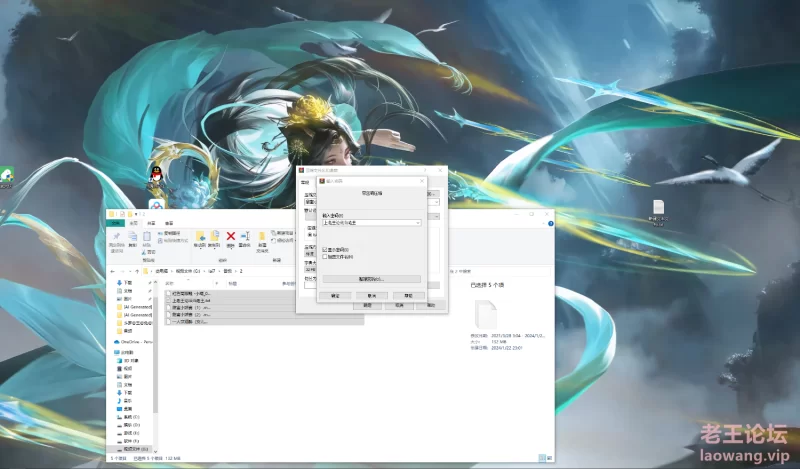This screenshot has height=469, width=800.
Task: Click the New folder icon in ribbon
Action: 262,236
